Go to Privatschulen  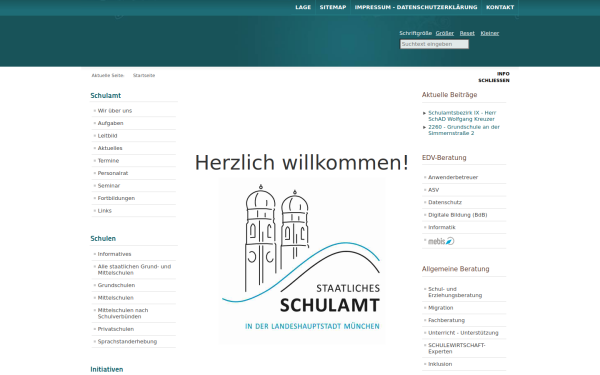click(x=116, y=329)
